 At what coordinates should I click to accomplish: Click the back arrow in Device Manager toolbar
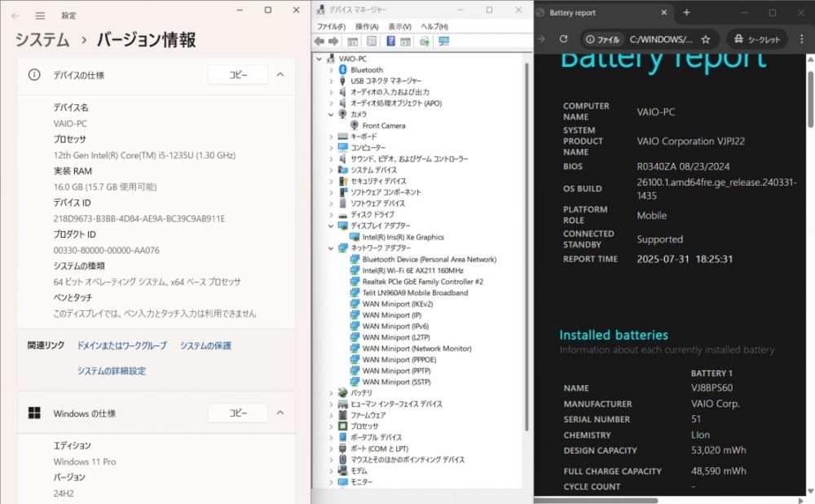pos(319,42)
